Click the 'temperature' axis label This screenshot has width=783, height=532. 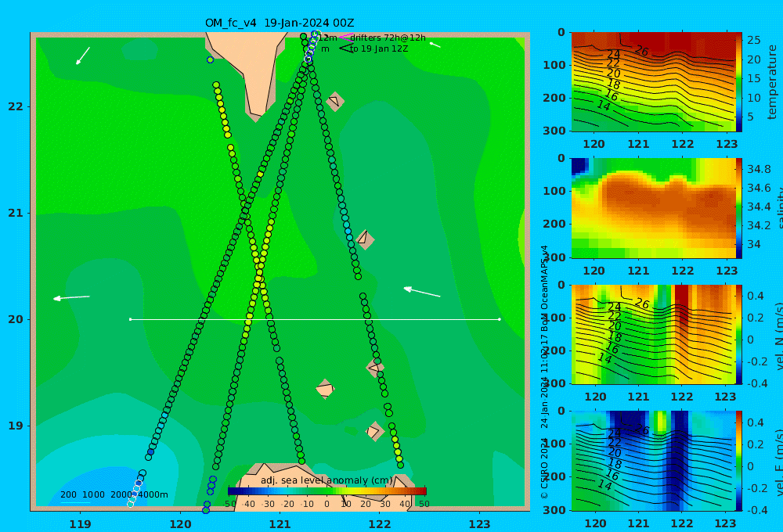pos(772,82)
